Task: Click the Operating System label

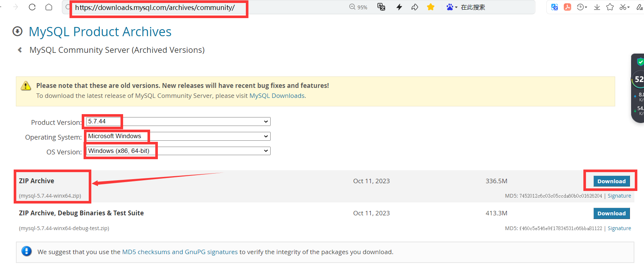Action: (x=53, y=137)
